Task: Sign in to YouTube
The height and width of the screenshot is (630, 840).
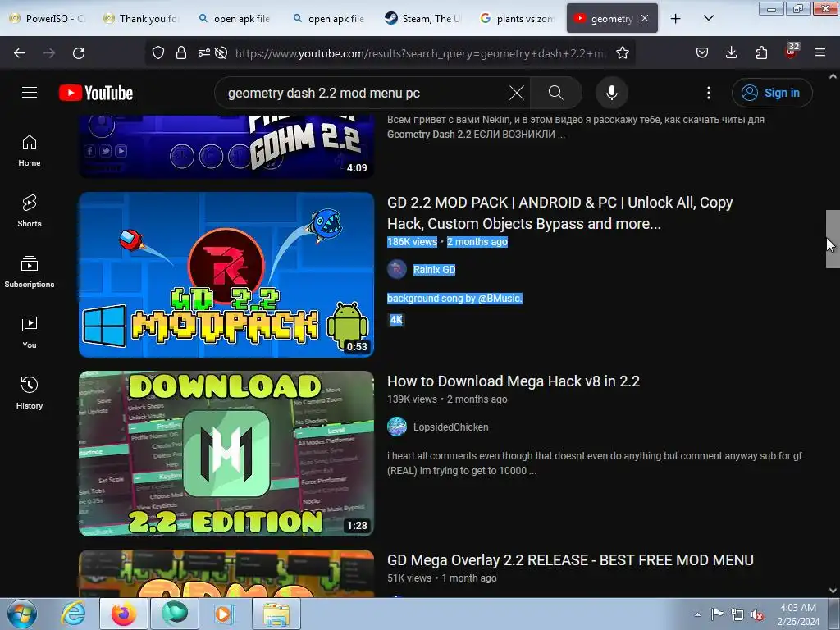Action: [x=772, y=93]
